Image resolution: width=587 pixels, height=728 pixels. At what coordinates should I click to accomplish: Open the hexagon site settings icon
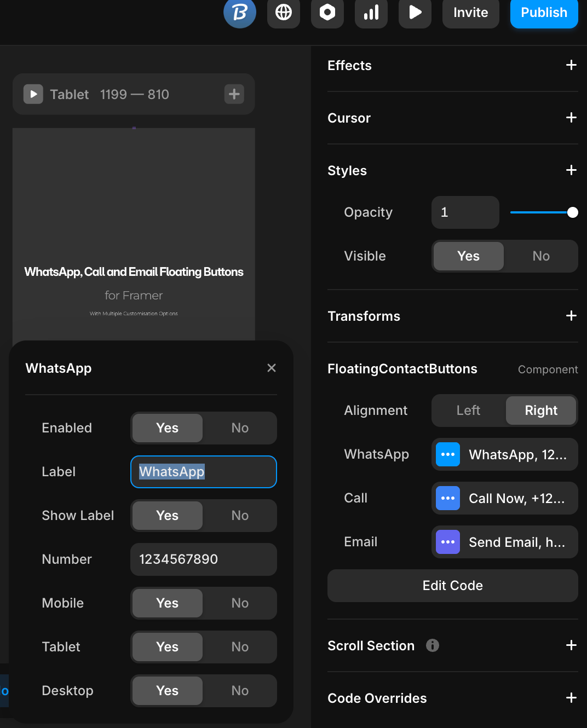click(x=327, y=12)
